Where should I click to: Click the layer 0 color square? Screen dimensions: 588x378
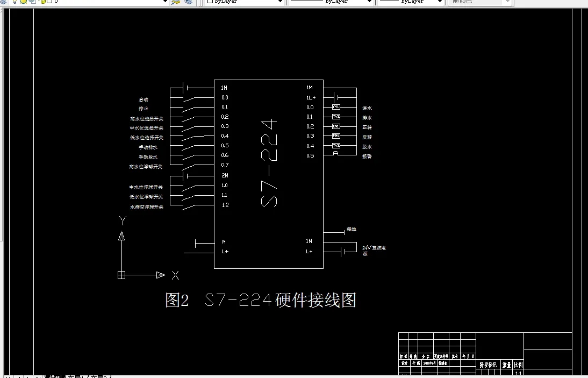click(49, 1)
